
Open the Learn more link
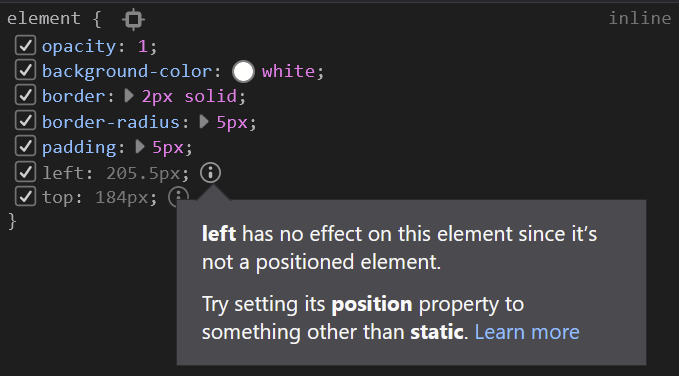pos(527,332)
